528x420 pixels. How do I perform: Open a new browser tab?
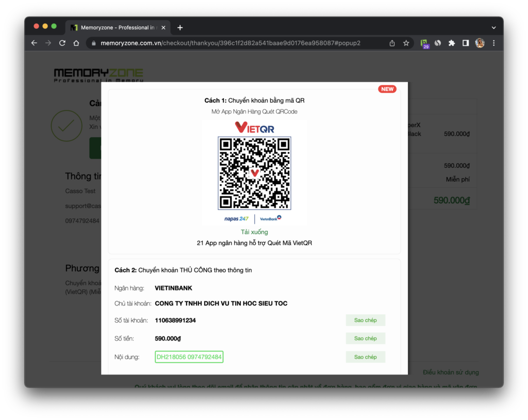pos(180,28)
